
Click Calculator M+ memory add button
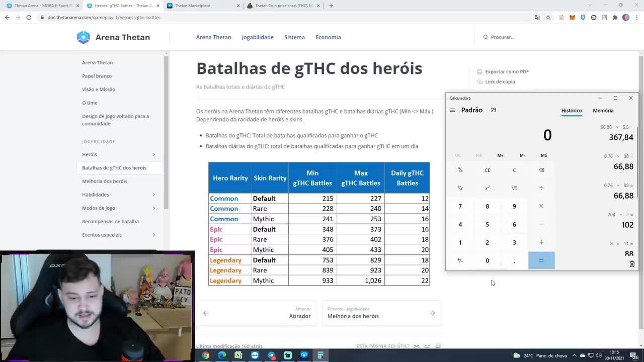click(500, 155)
